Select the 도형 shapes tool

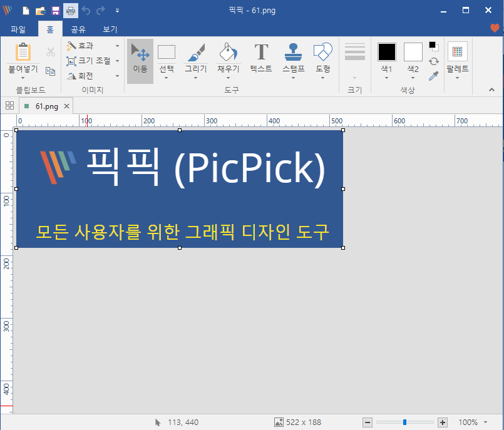click(322, 57)
